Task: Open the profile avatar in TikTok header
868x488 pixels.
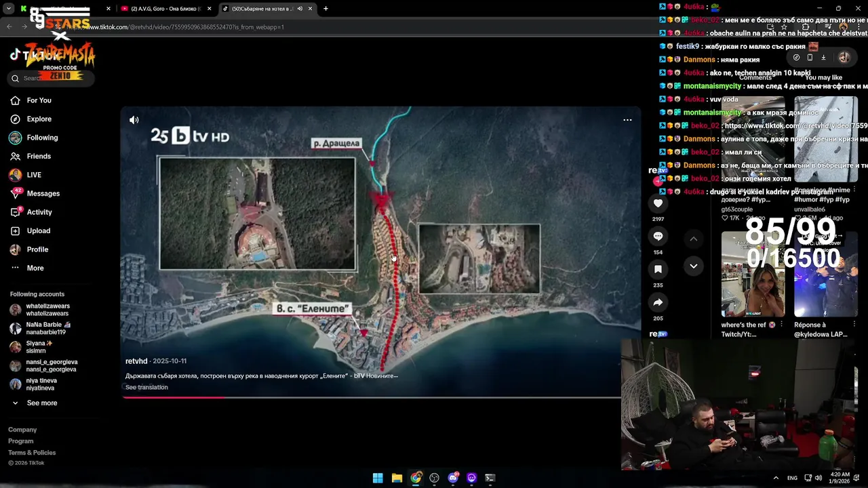Action: tap(844, 58)
